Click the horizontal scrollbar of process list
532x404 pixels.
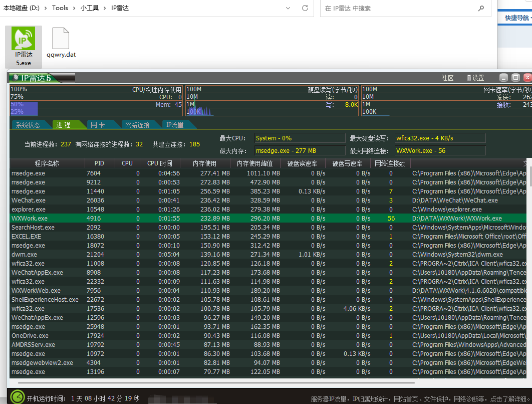click(x=216, y=382)
